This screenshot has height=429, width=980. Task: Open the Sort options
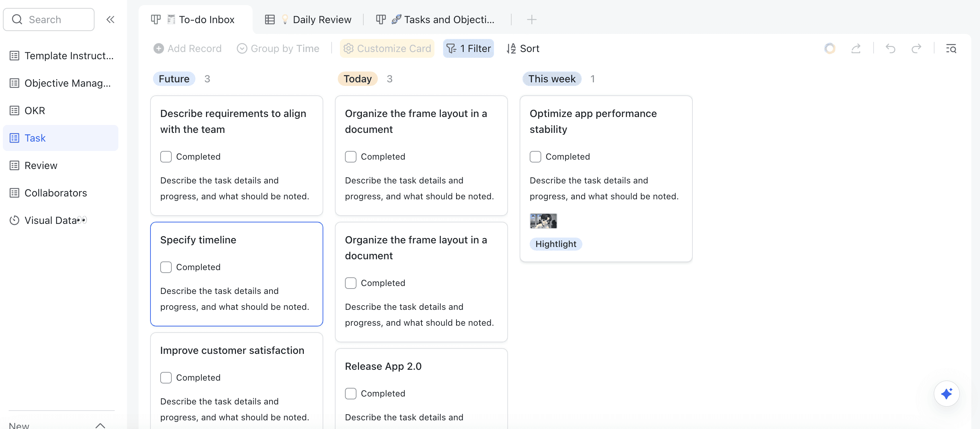tap(523, 48)
